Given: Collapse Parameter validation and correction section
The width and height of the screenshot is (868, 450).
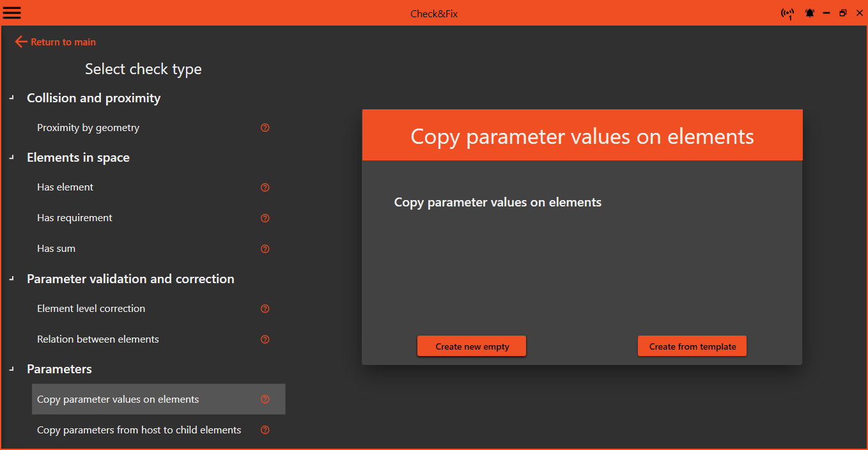Looking at the screenshot, I should (12, 279).
